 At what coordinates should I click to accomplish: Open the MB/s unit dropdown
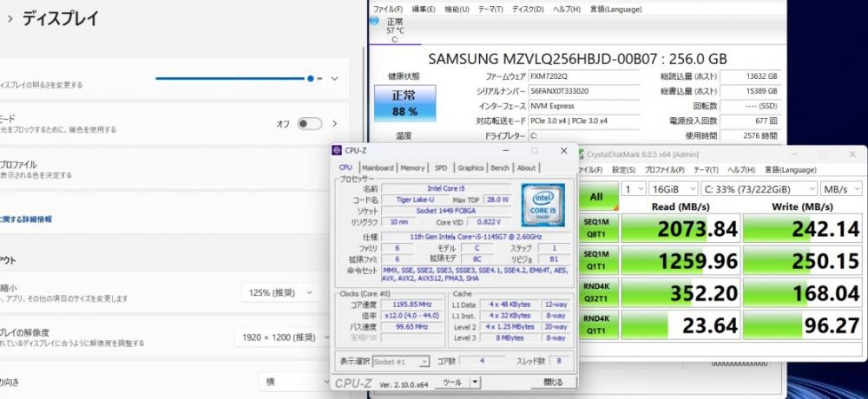point(841,189)
